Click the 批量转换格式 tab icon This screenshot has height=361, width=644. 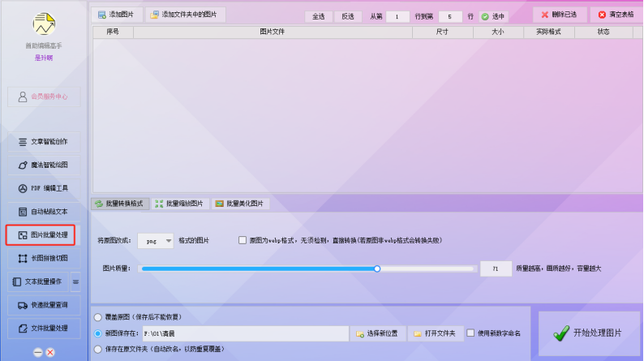tap(99, 204)
